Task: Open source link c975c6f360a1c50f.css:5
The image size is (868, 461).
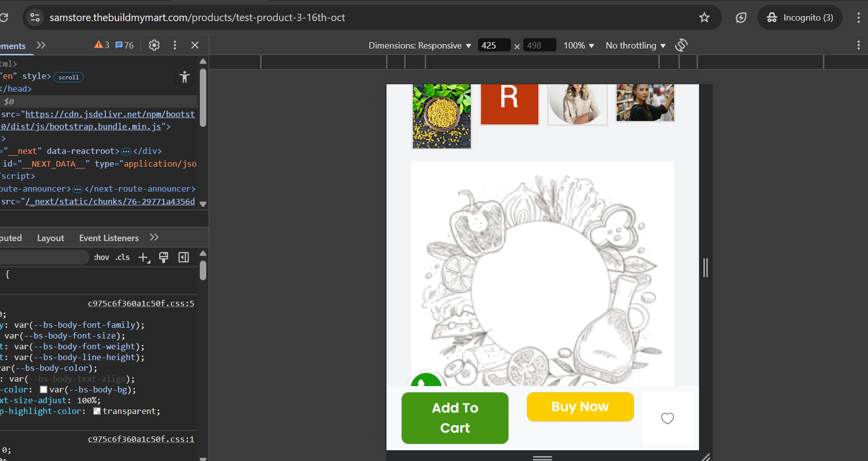Action: tap(141, 304)
